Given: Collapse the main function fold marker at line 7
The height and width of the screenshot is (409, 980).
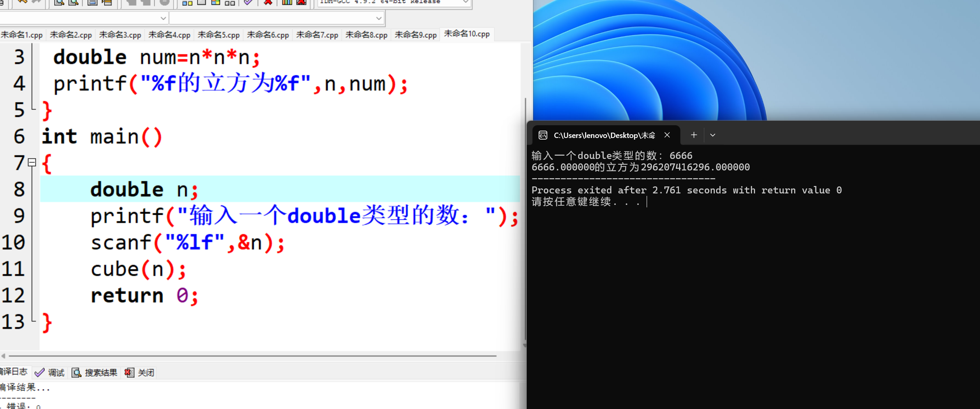Looking at the screenshot, I should coord(32,162).
